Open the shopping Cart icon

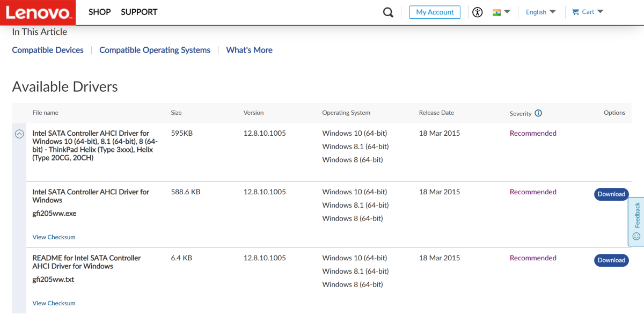point(576,12)
